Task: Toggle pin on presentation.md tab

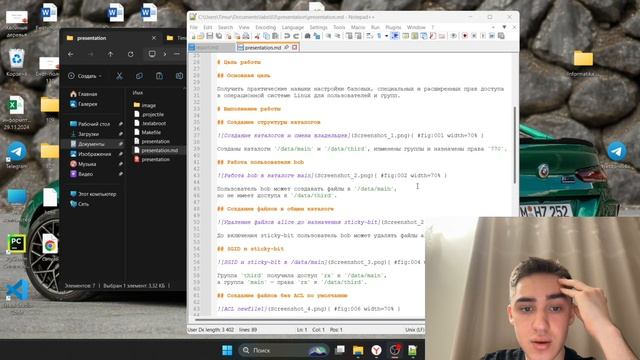Action: (287, 47)
